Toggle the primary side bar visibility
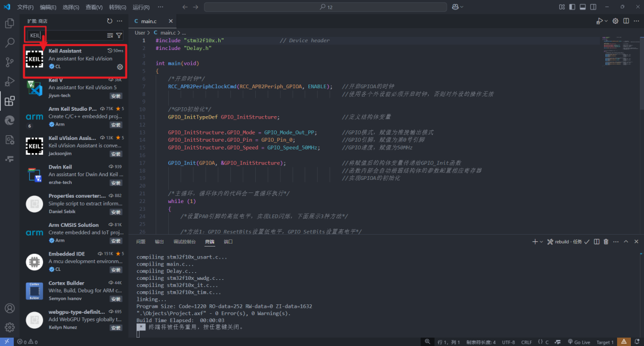This screenshot has height=346, width=644. [572, 7]
